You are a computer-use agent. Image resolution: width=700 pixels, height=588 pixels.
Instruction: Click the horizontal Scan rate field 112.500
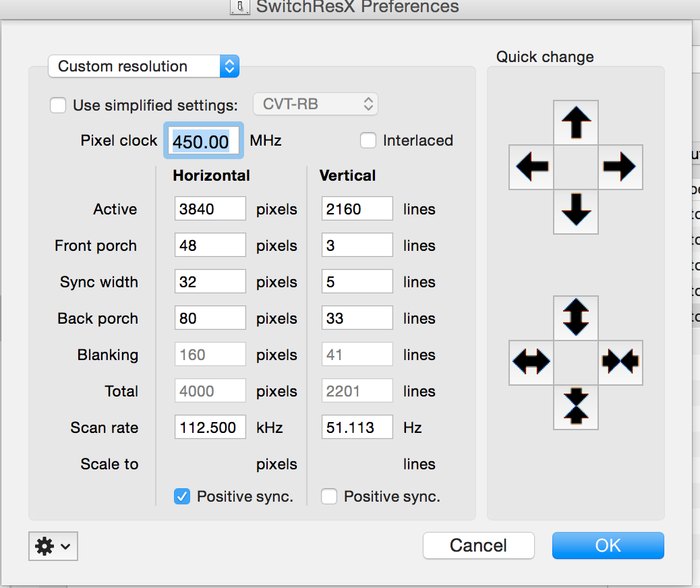click(x=210, y=427)
